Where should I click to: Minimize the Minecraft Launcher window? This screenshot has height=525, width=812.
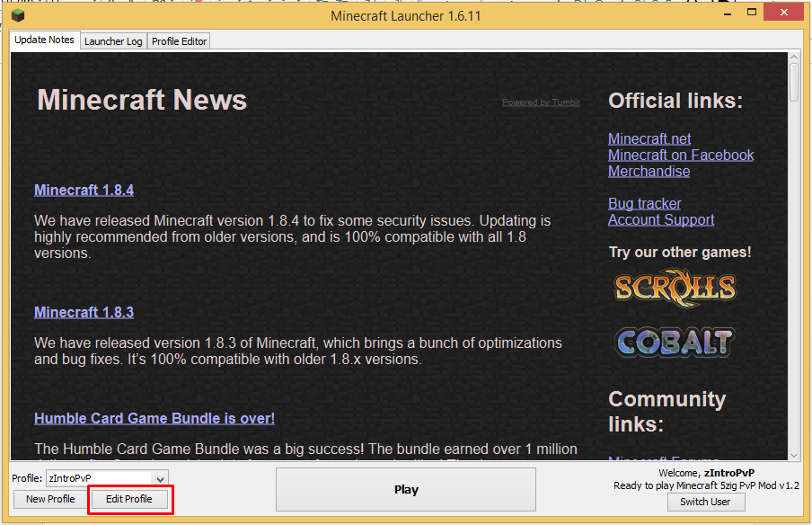click(728, 13)
